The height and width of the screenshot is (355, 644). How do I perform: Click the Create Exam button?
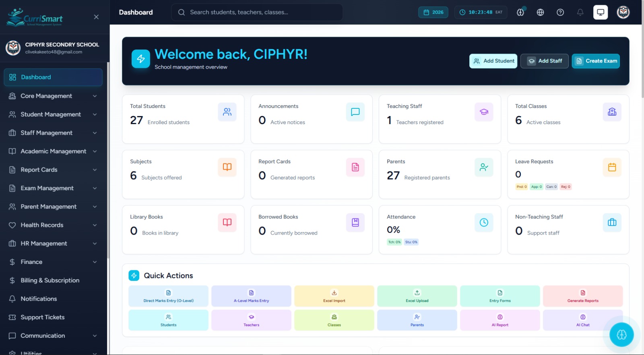click(x=596, y=61)
